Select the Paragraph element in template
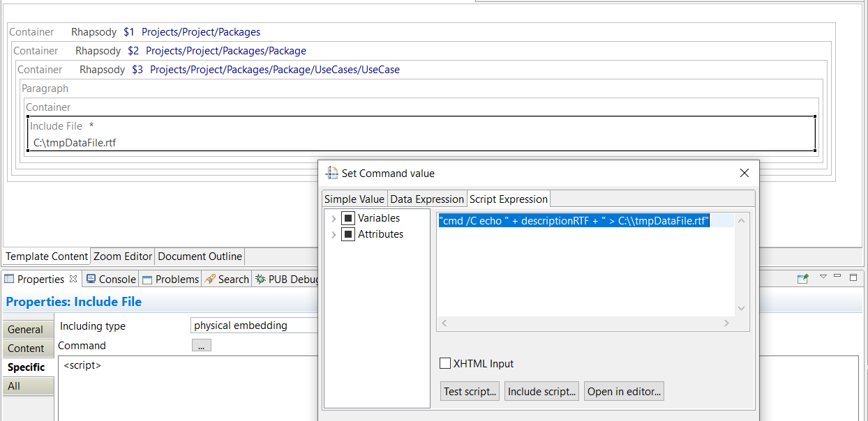 point(45,89)
